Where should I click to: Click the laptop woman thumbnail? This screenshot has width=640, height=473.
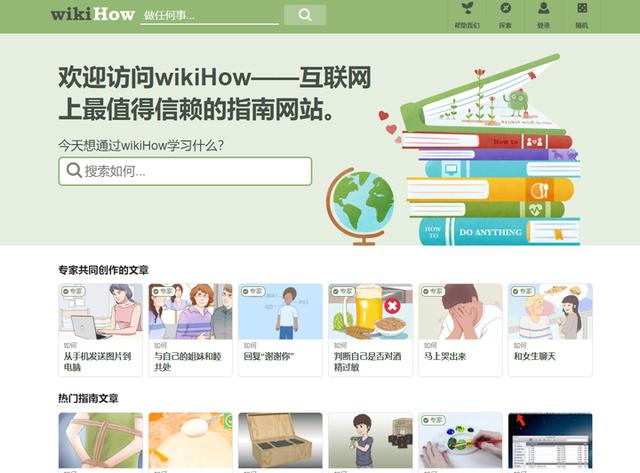click(101, 312)
